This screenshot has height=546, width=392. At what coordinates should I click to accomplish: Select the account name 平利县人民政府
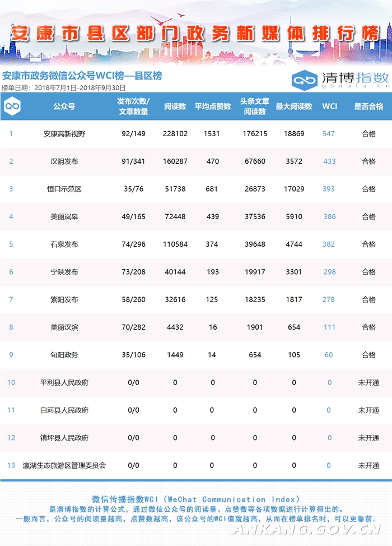click(64, 382)
